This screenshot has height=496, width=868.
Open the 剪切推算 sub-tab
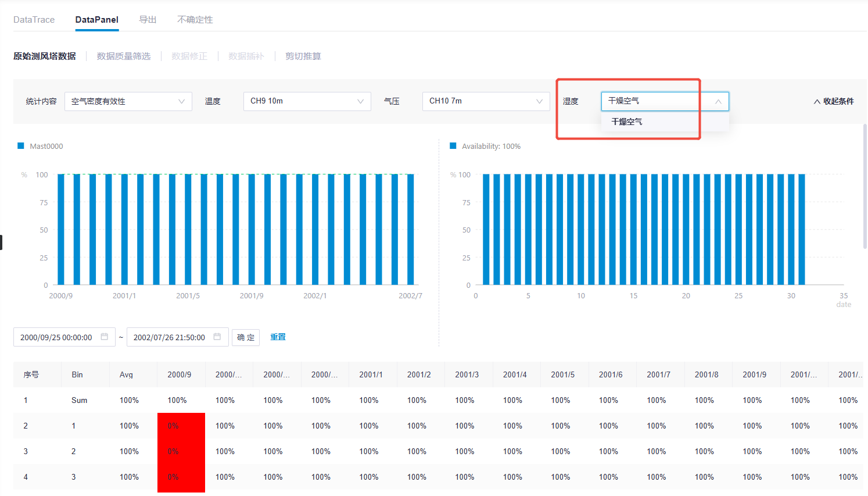[x=303, y=56]
